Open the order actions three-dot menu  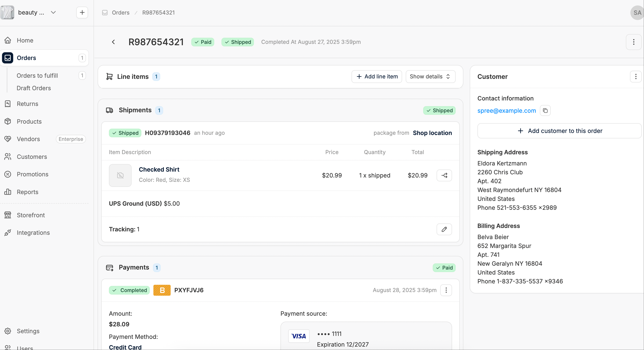coord(634,42)
